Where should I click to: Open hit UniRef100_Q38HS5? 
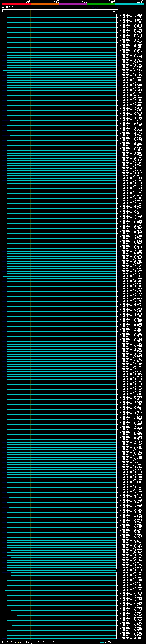click(x=131, y=17)
